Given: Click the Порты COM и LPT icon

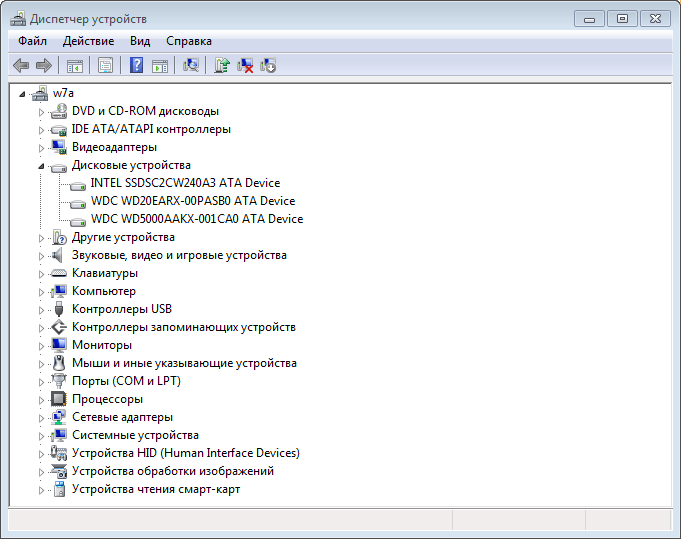Looking at the screenshot, I should [x=59, y=381].
